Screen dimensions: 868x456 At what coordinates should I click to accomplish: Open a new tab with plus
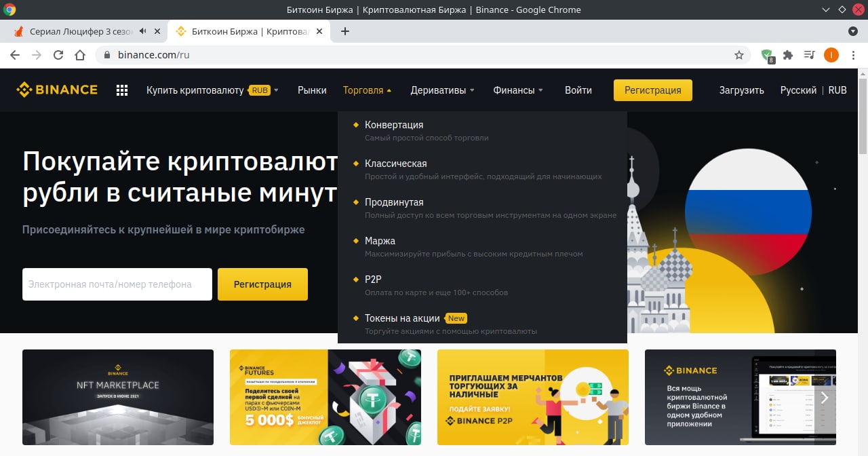coord(344,31)
